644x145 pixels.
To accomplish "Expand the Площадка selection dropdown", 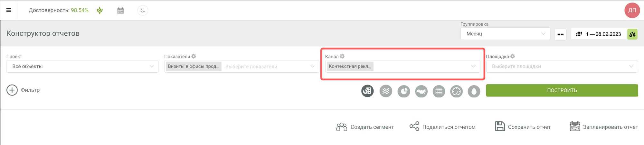I will 562,67.
